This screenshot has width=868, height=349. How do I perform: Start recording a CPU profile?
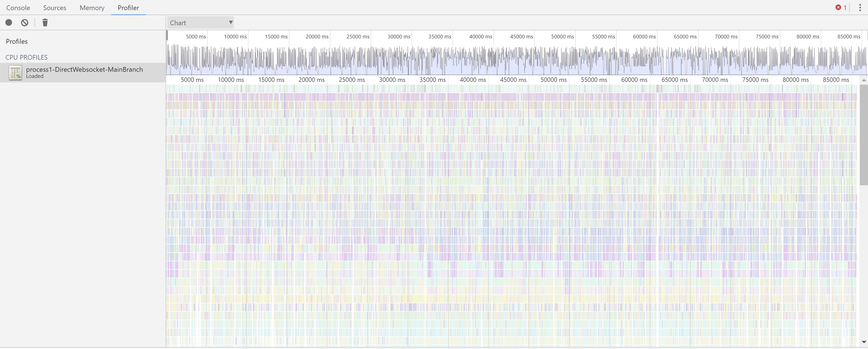(9, 23)
